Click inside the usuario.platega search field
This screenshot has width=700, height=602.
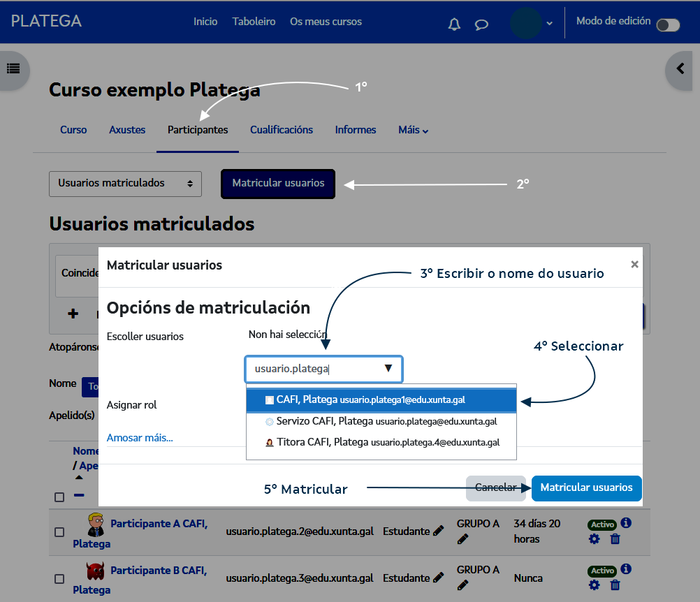coord(307,368)
